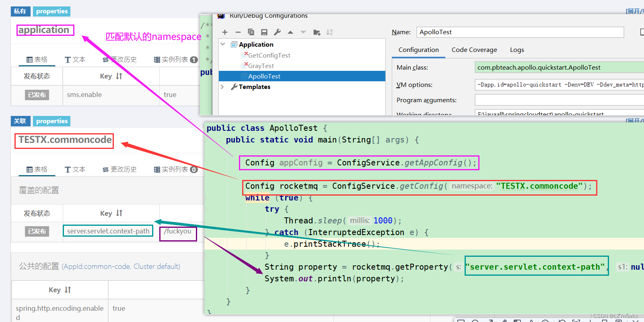Click text T icon in TESTX.commoncode namespace
The width and height of the screenshot is (644, 322).
coord(68,169)
